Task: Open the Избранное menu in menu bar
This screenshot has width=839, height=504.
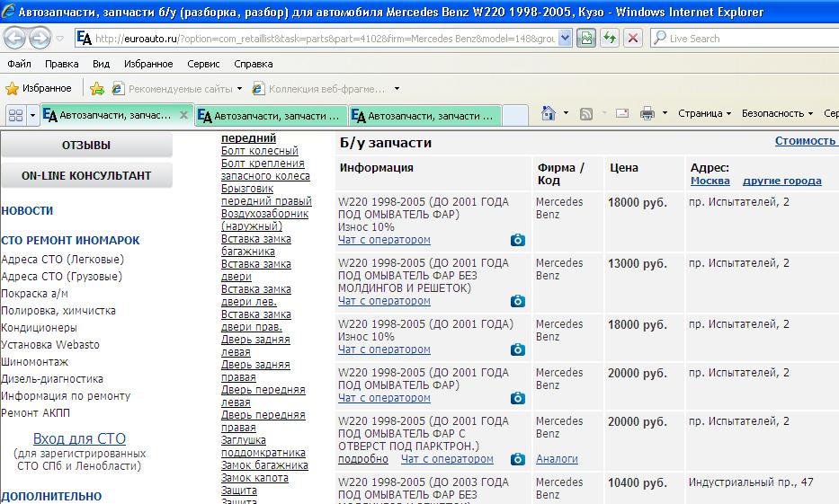Action: point(148,64)
